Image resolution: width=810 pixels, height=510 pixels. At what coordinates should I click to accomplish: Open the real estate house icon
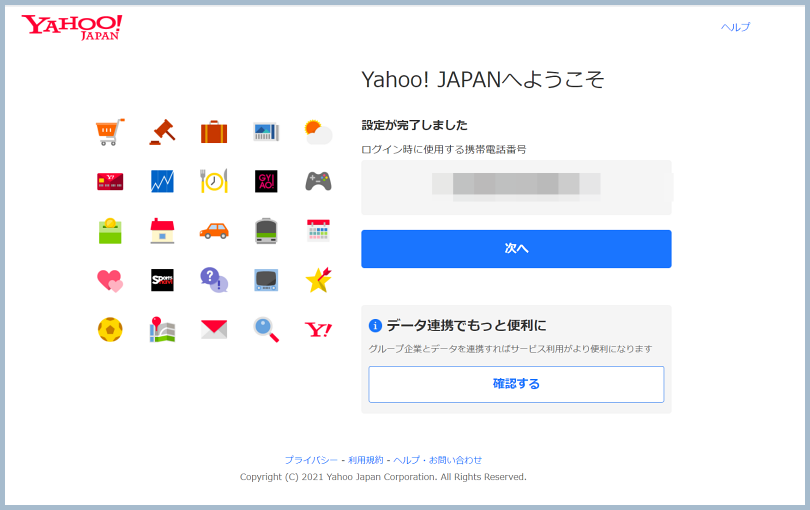pos(162,231)
